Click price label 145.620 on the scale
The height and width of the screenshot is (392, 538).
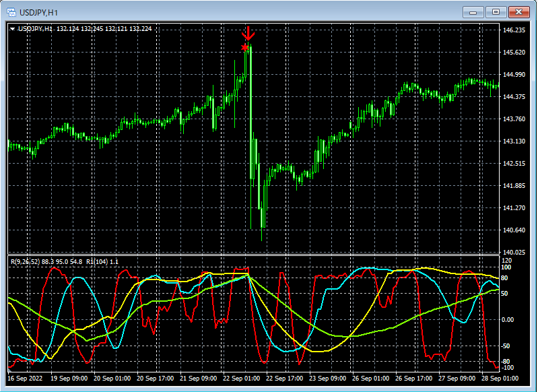point(514,52)
